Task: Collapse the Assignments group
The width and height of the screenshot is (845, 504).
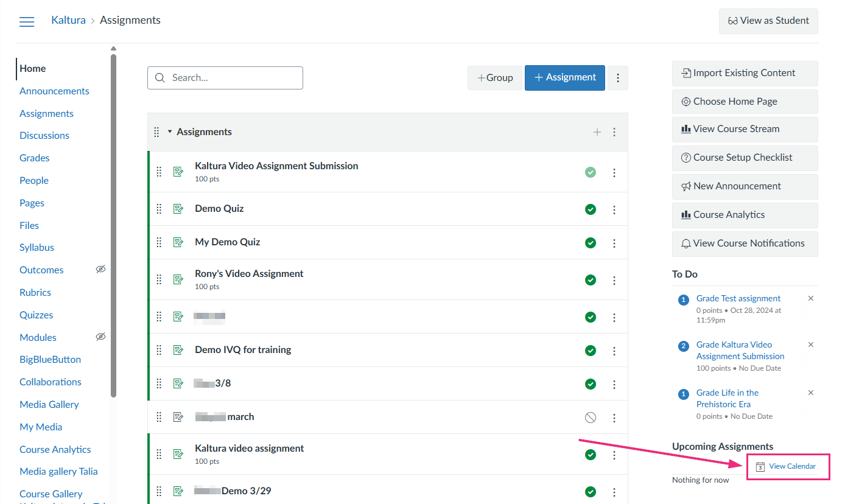Action: (x=170, y=131)
